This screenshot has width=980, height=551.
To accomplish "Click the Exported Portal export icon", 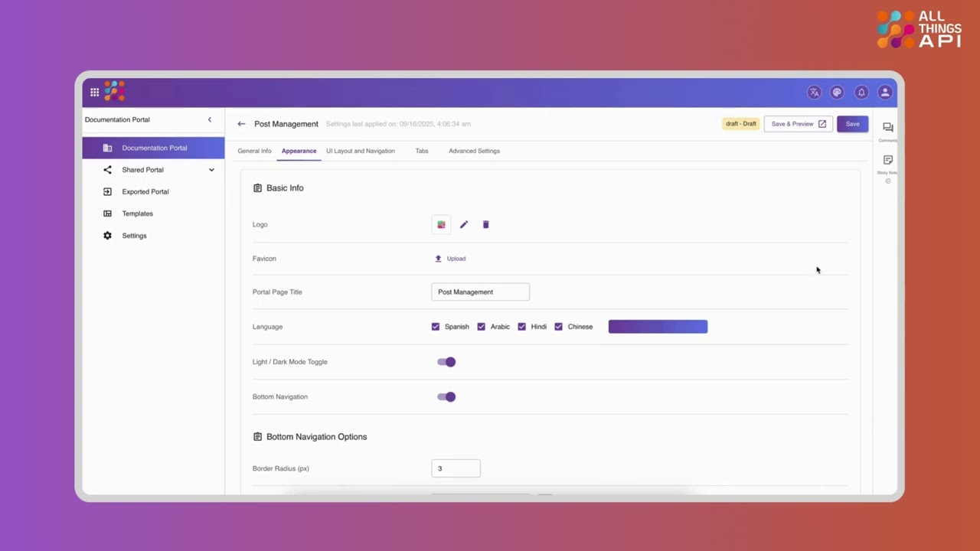I will 107,191.
